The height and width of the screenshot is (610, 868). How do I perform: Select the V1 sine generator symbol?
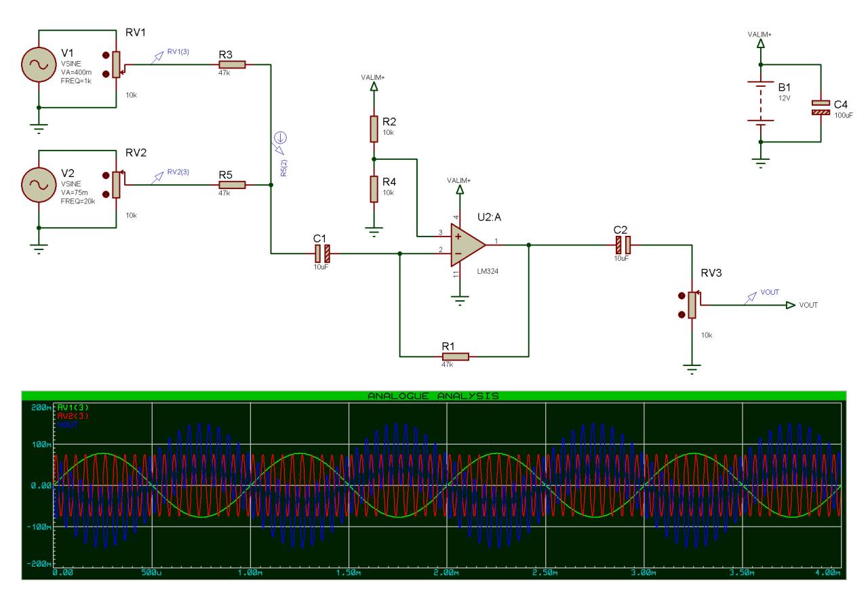pos(39,65)
